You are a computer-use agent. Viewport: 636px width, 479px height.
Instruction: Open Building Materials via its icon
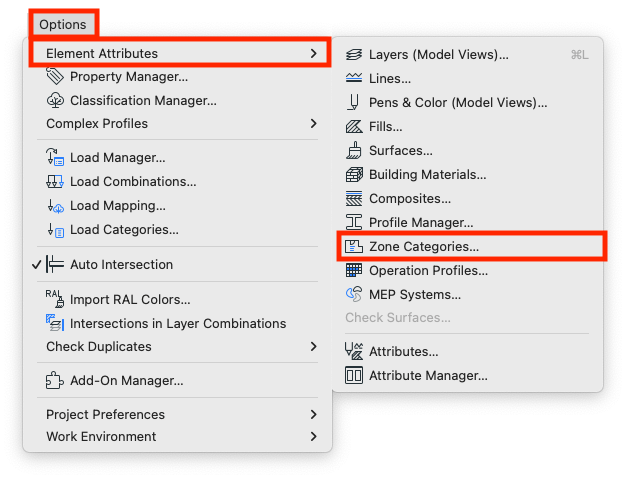[354, 174]
